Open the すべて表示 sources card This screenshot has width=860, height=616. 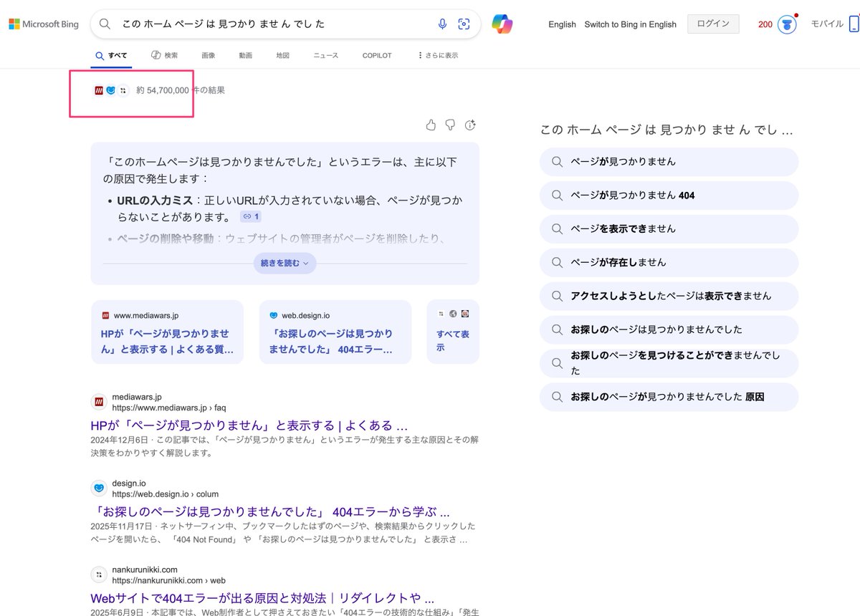(x=453, y=340)
